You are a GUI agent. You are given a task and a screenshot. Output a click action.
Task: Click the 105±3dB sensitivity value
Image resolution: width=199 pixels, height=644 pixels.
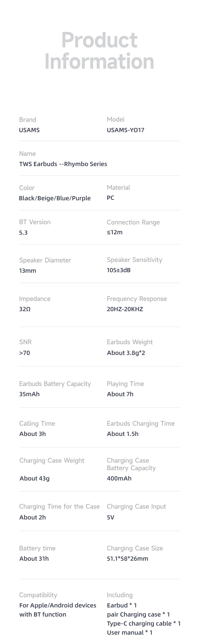[119, 270]
